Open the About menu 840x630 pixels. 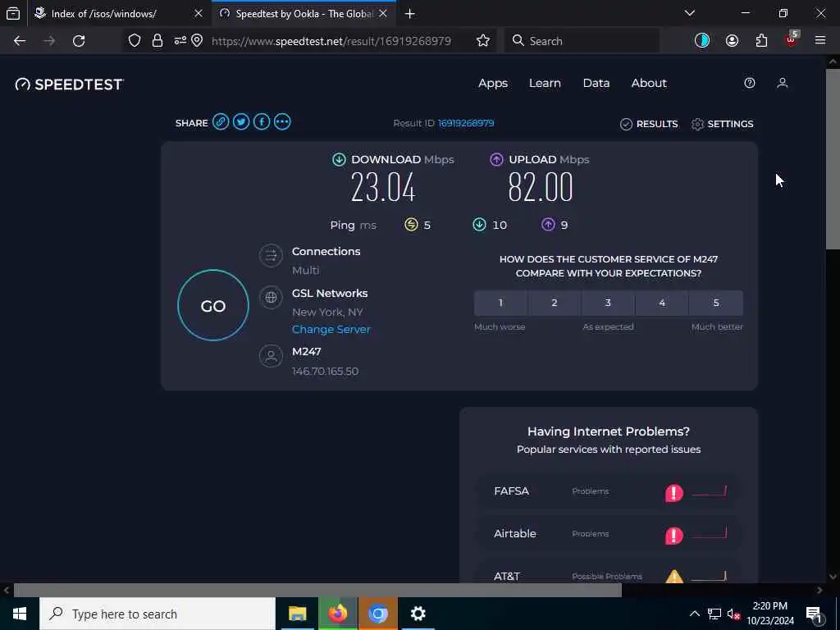click(x=649, y=83)
